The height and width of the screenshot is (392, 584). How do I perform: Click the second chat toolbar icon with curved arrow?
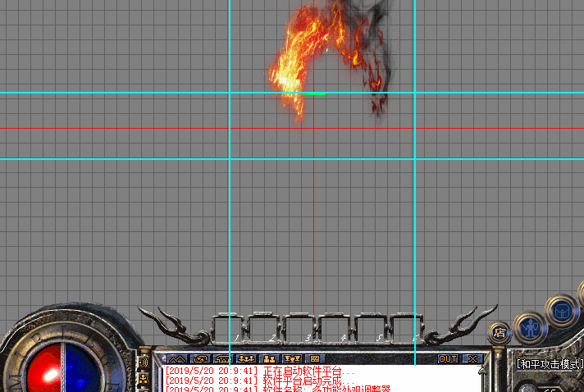click(x=200, y=359)
